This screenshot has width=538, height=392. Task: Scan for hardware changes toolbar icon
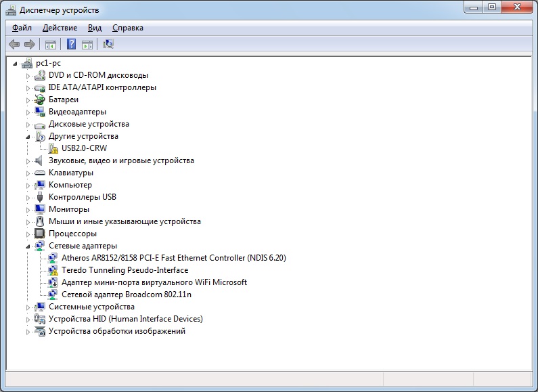[x=108, y=44]
